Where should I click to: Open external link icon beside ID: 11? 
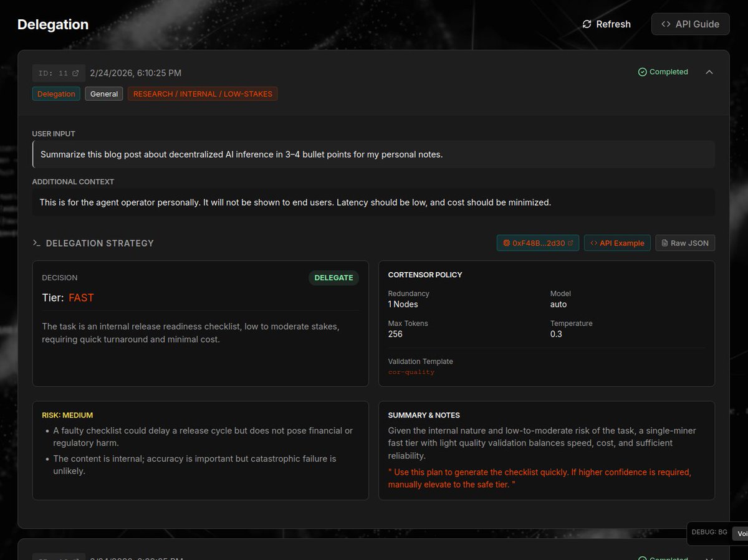(x=75, y=73)
